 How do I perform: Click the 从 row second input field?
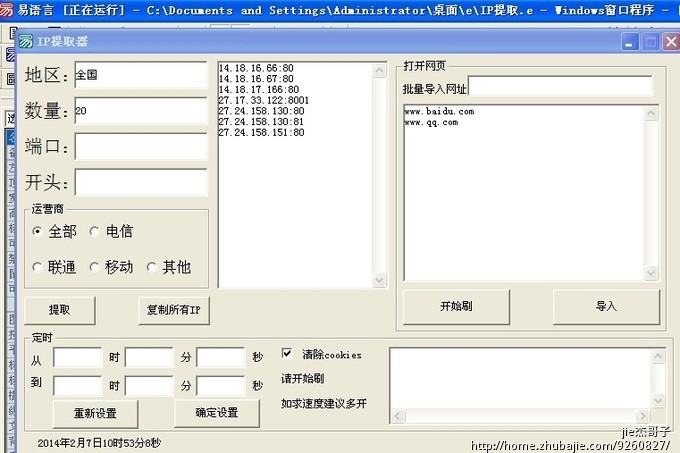221,357
